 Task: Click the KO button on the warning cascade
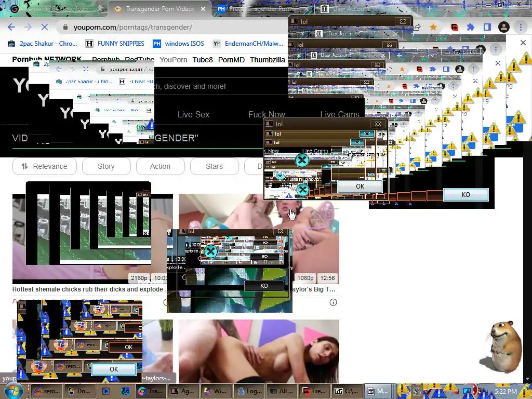(466, 195)
